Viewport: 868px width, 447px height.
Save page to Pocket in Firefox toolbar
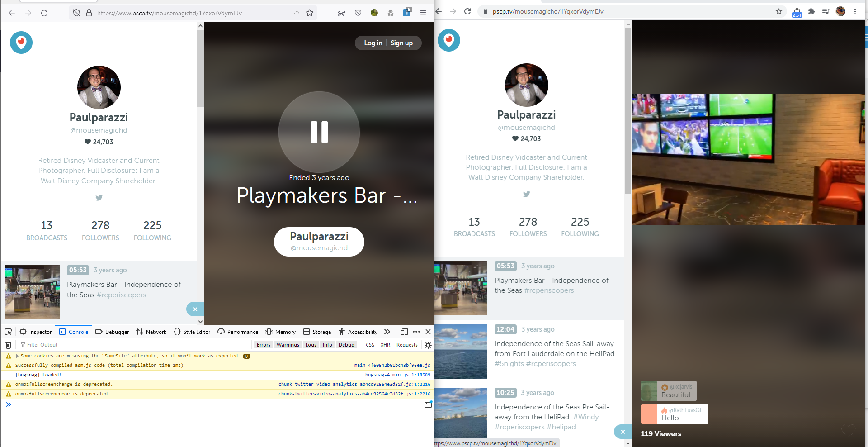358,13
